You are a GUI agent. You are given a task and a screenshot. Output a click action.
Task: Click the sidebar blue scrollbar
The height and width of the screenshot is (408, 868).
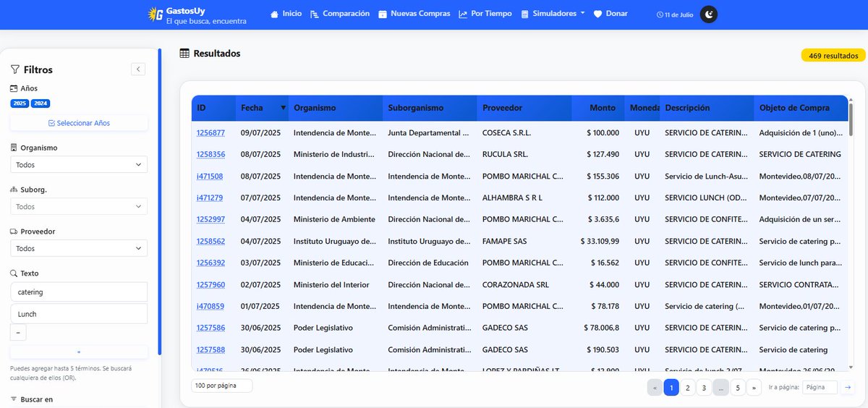(159, 203)
